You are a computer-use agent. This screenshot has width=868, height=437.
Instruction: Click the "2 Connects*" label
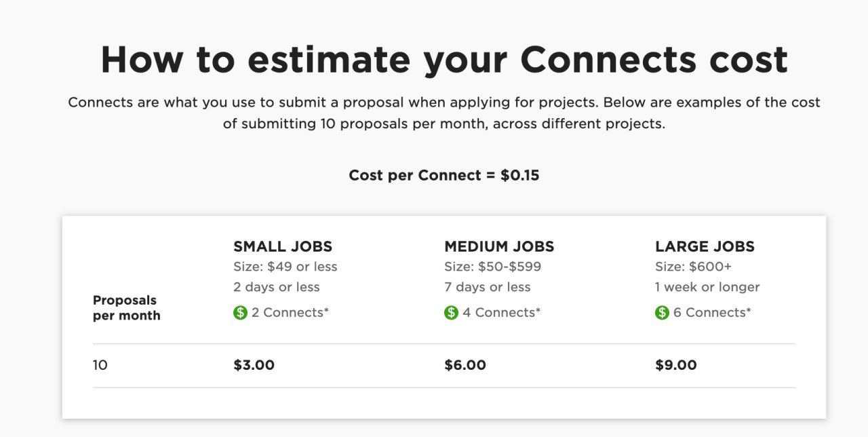[290, 313]
